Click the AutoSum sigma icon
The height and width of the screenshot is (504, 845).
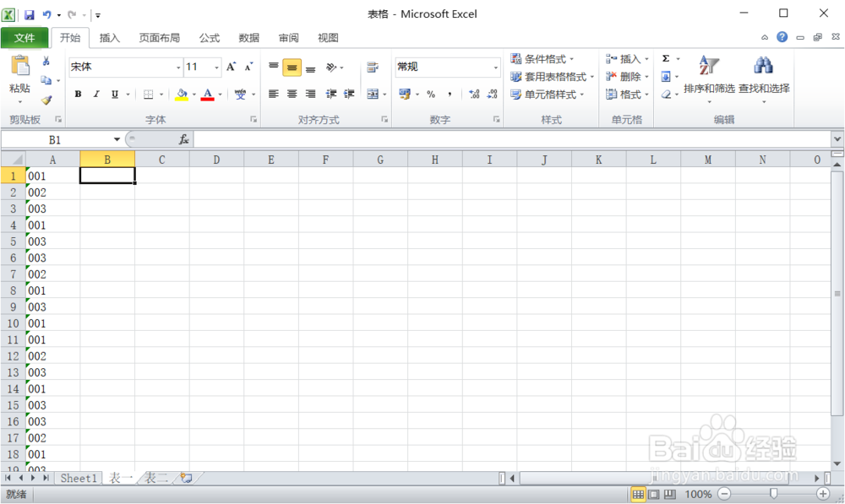[x=666, y=58]
